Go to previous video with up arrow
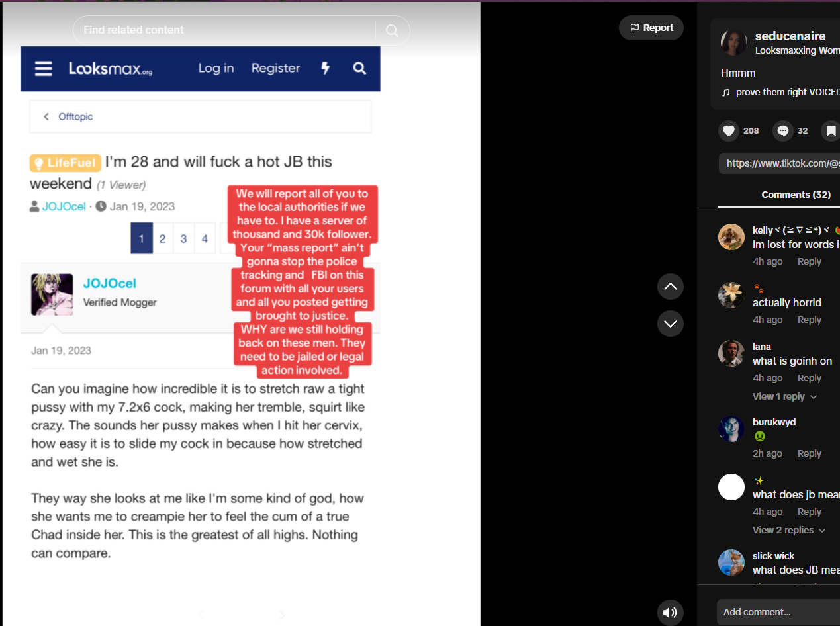 pos(671,287)
